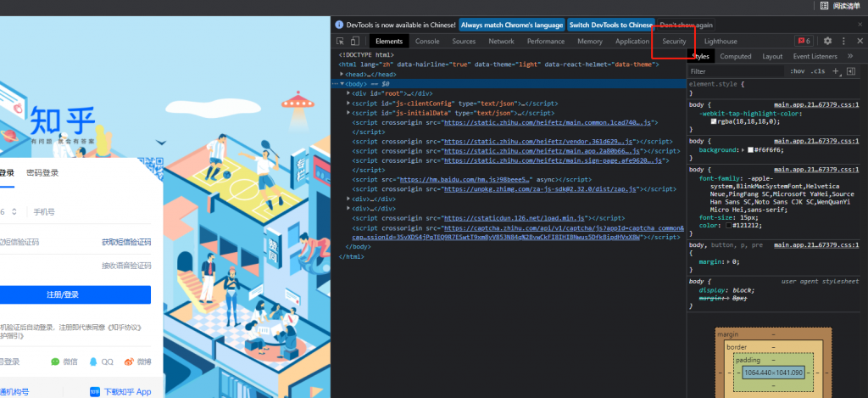
Task: Close the DevTools panel with X
Action: tap(860, 41)
